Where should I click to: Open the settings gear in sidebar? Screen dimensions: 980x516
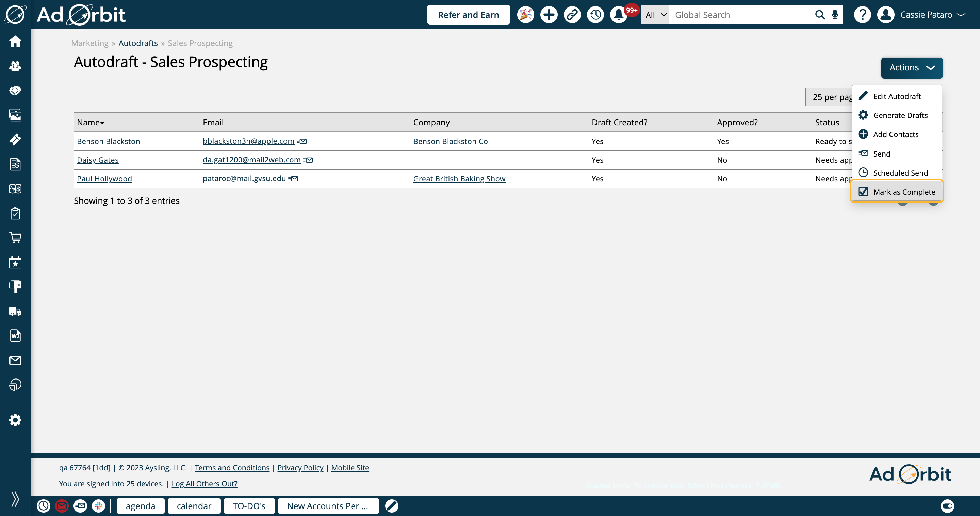pos(15,420)
